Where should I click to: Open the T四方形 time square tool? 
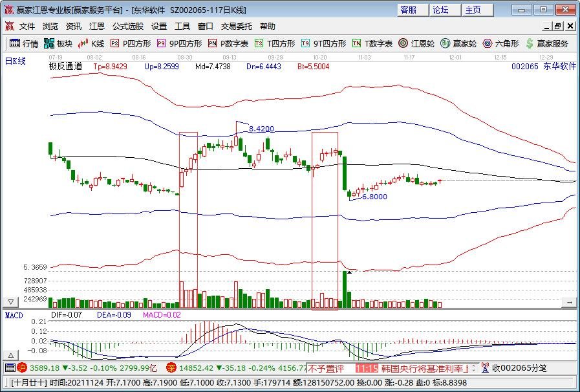pos(275,44)
